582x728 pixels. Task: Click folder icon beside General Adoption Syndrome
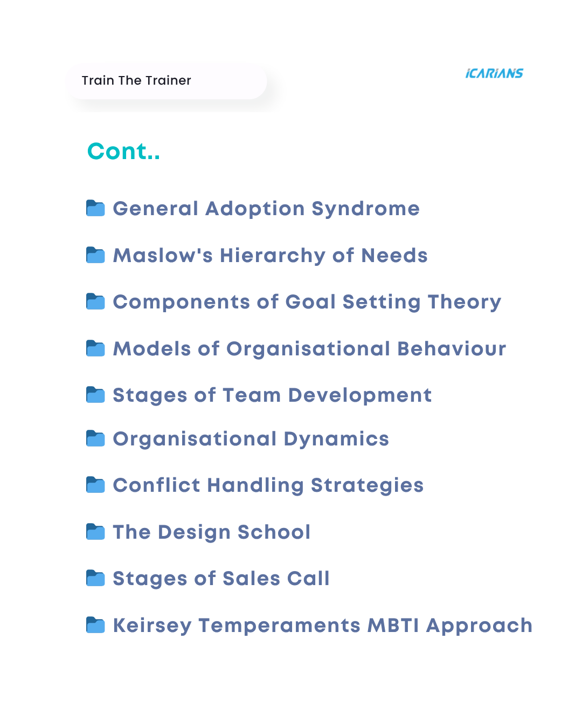coord(95,208)
